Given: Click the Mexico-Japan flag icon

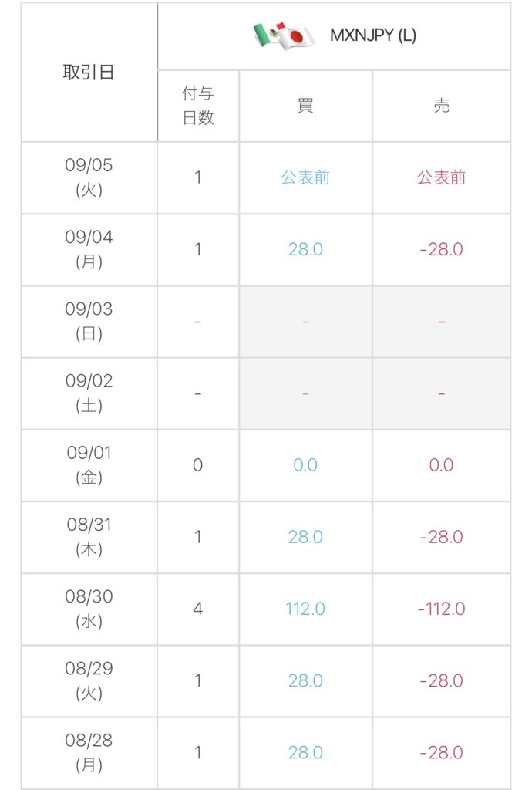Looking at the screenshot, I should click(284, 35).
